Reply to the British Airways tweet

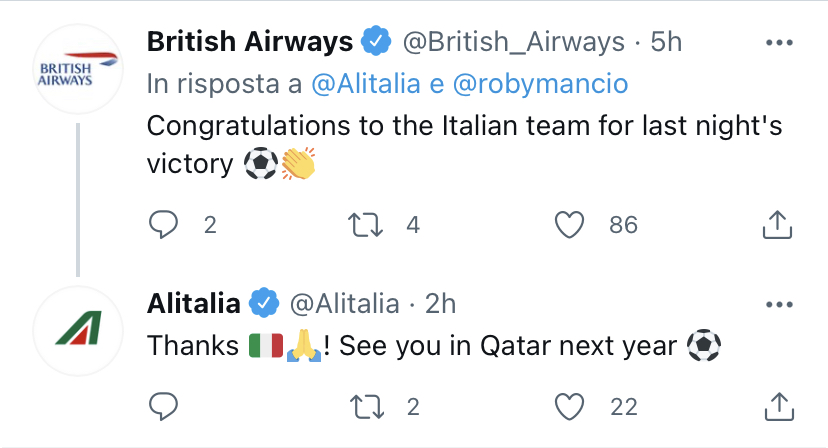click(x=163, y=226)
